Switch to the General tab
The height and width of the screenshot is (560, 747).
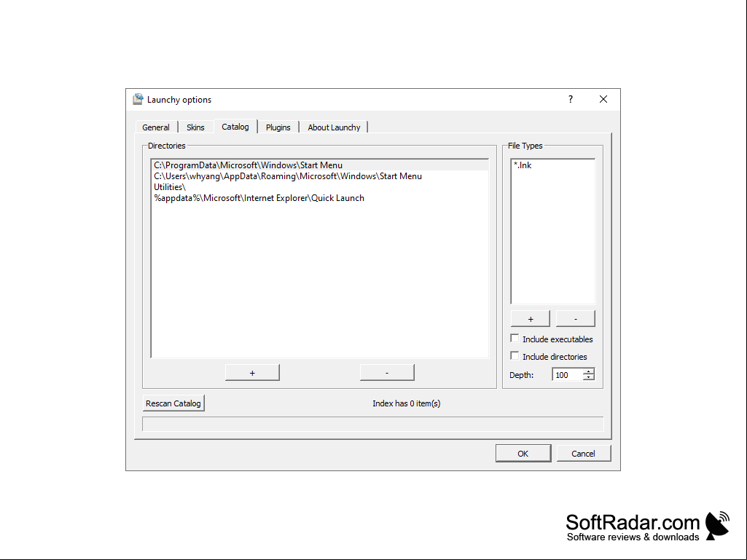pyautogui.click(x=156, y=127)
